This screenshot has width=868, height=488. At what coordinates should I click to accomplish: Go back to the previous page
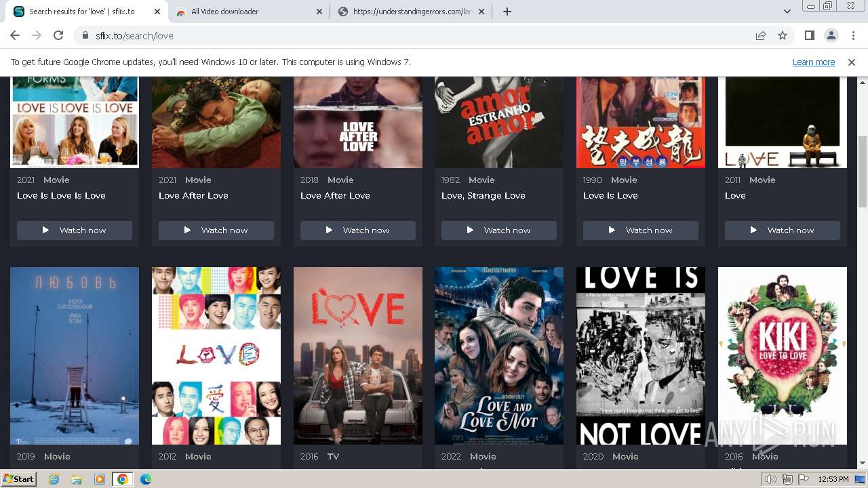point(15,35)
